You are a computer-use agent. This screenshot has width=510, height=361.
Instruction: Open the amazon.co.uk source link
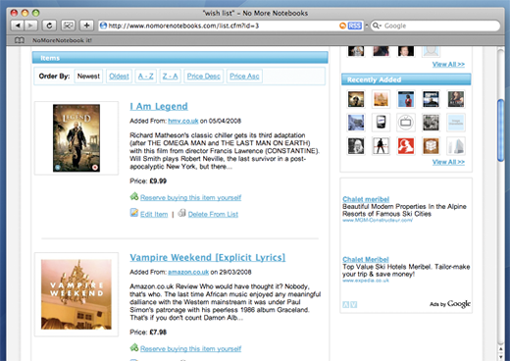(188, 272)
